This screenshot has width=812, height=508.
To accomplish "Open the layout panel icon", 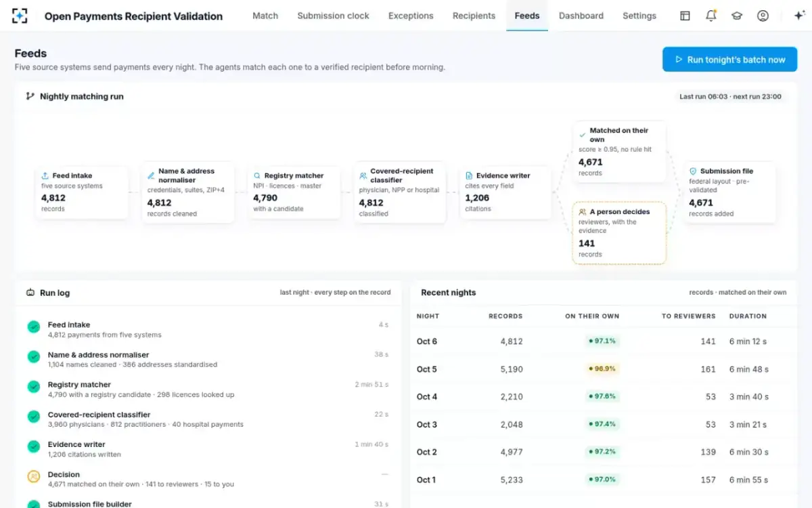I will [x=685, y=16].
